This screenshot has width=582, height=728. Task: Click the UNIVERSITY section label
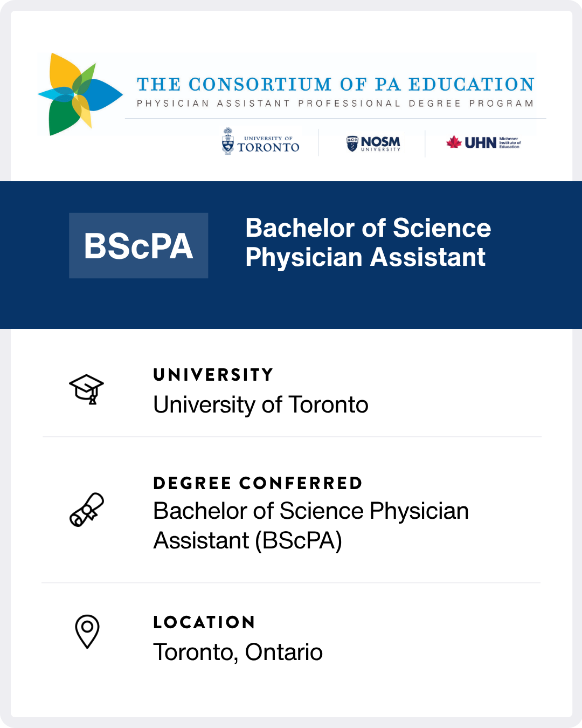pos(213,375)
